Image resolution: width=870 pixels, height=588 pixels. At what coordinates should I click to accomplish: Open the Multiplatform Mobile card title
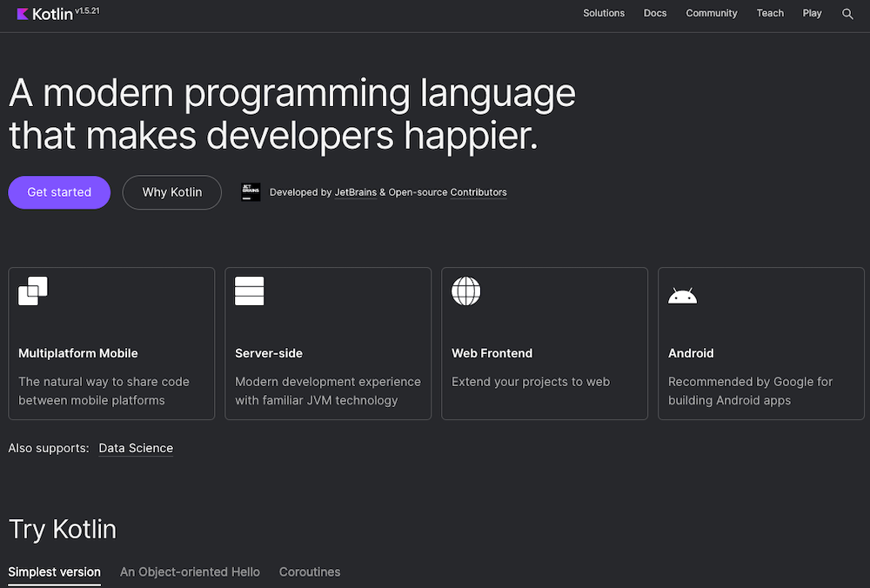pos(78,353)
